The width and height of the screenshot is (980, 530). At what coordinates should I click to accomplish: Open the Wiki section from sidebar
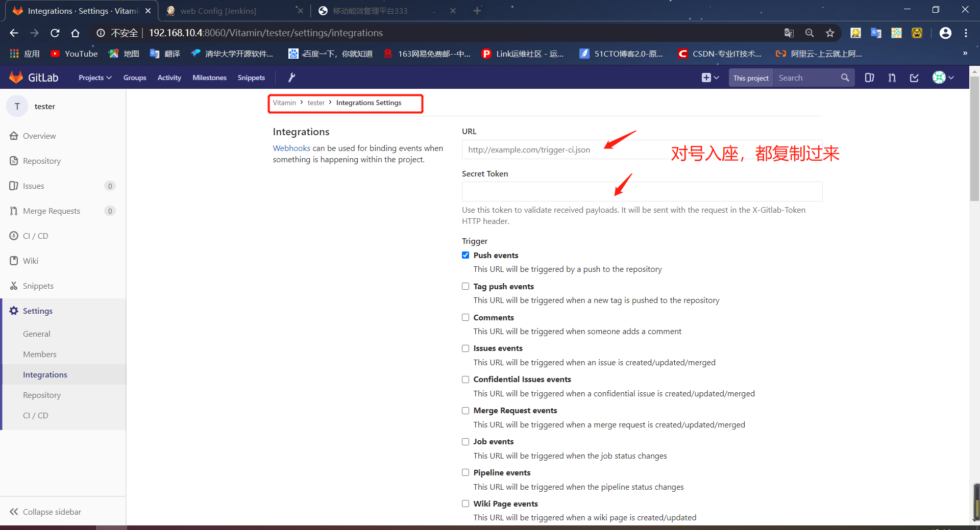[x=31, y=261]
